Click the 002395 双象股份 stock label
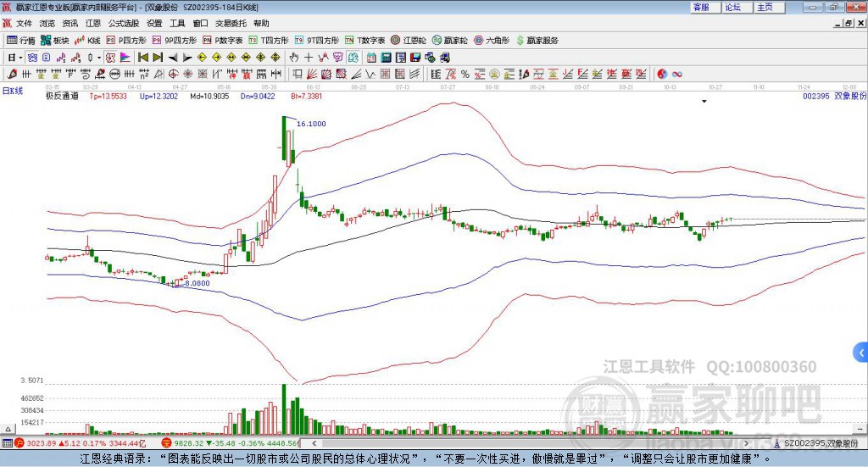This screenshot has width=868, height=467. 834,96
